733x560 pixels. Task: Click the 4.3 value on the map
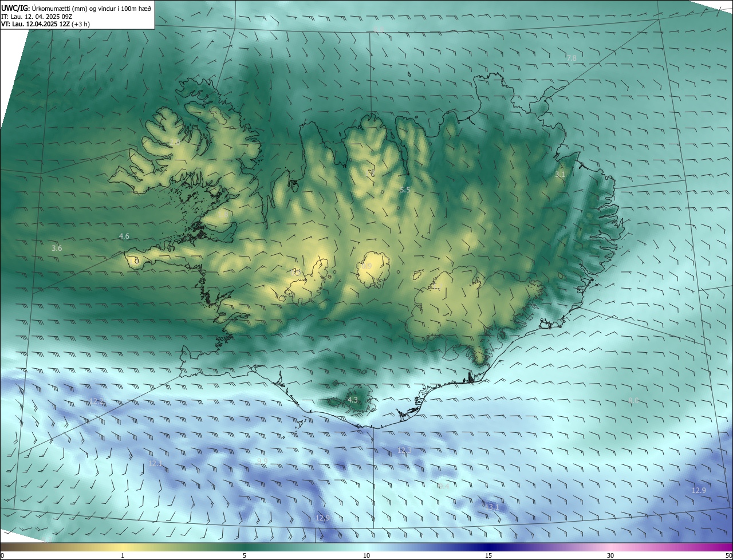tap(352, 400)
